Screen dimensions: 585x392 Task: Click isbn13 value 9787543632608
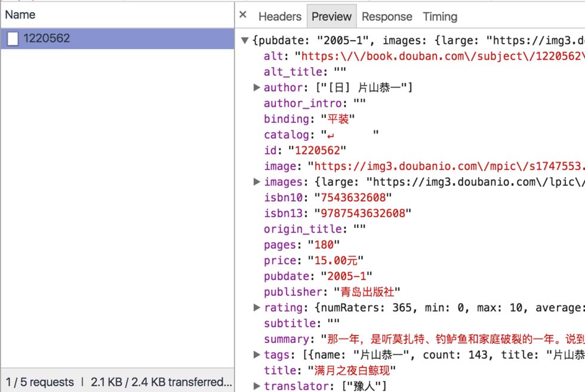point(363,213)
